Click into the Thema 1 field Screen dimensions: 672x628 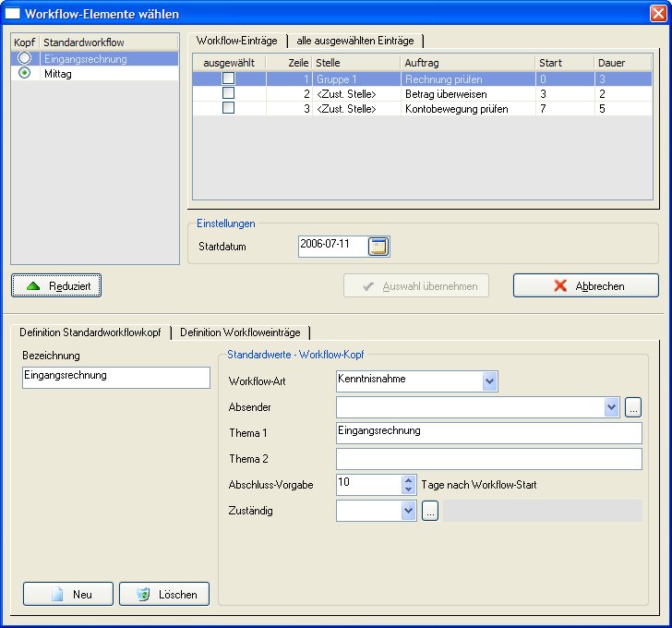(x=489, y=433)
